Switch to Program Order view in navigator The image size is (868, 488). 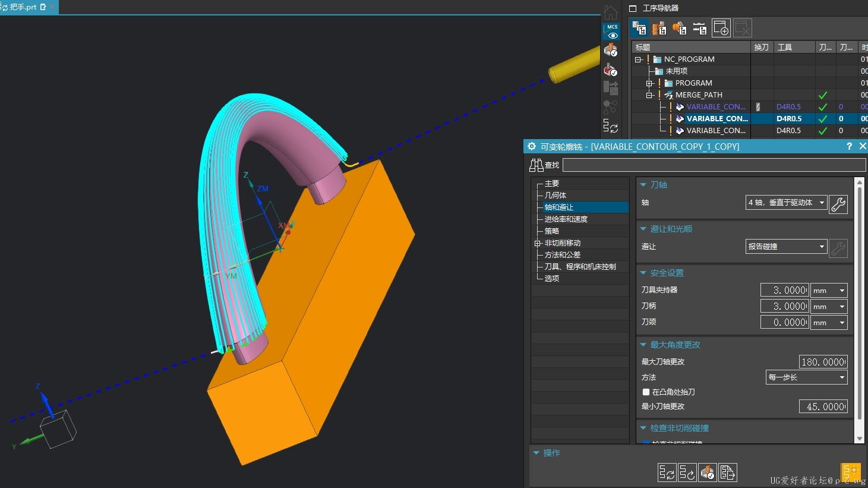click(639, 28)
